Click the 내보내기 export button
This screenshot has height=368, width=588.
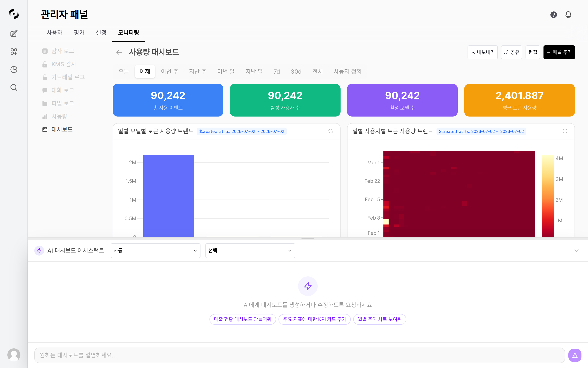pos(482,52)
